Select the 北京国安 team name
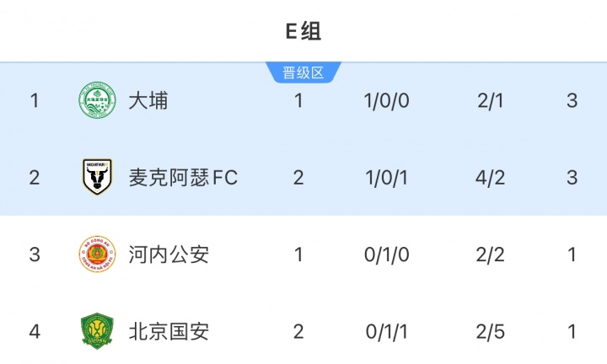Viewport: 607px width, 364px height. tap(169, 331)
